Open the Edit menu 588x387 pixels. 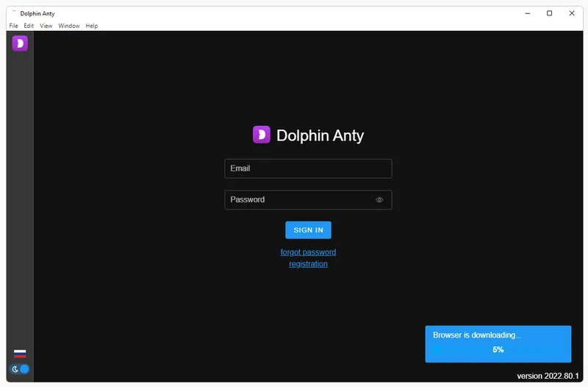(29, 26)
